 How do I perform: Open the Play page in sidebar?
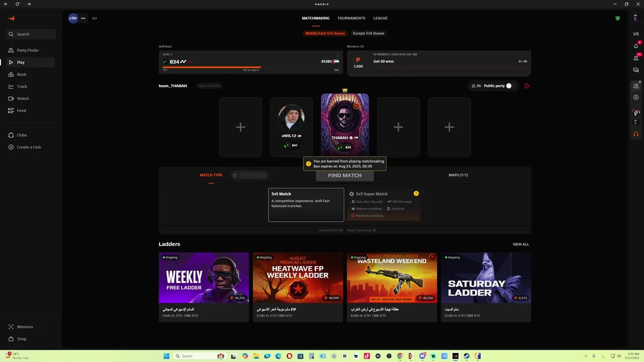coord(31,62)
